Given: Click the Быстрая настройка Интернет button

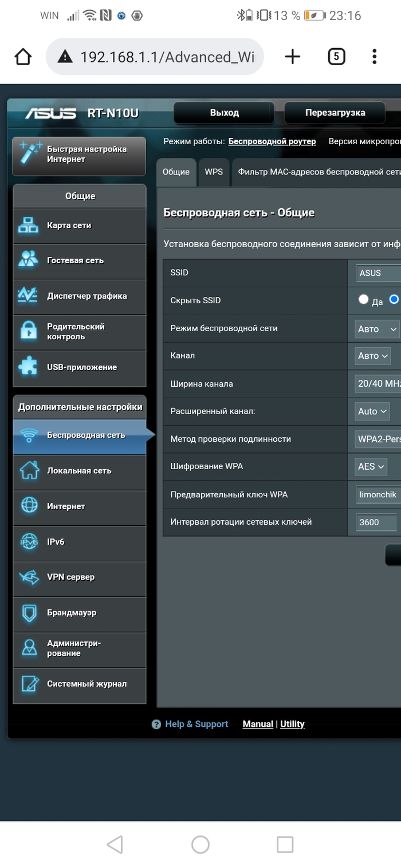Looking at the screenshot, I should point(79,155).
